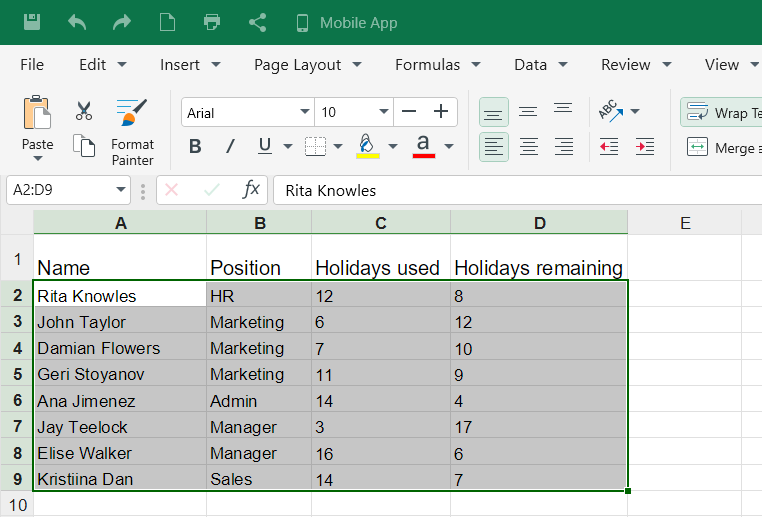
Task: Click the Save icon in the top bar
Action: 32,22
